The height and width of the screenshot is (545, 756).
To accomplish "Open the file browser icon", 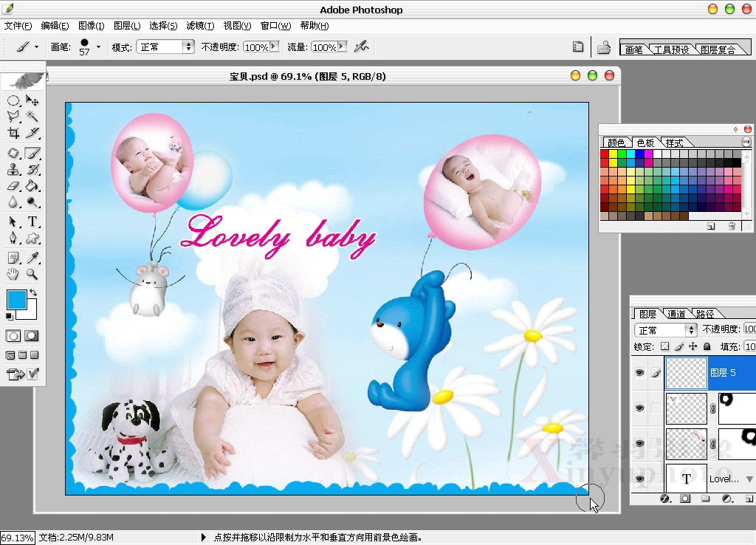I will pos(604,47).
